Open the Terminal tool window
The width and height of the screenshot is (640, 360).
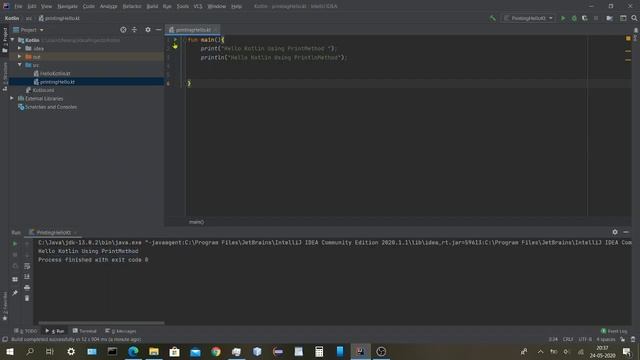point(84,331)
